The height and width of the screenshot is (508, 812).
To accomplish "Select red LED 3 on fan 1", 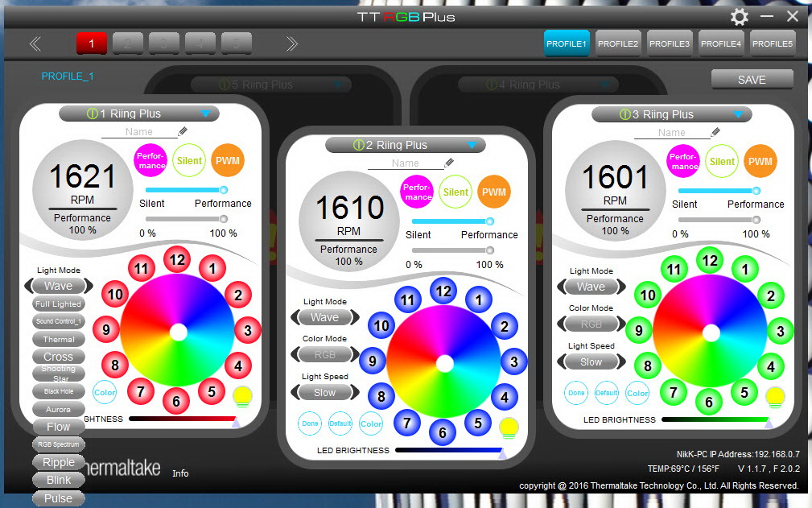I will pyautogui.click(x=248, y=330).
